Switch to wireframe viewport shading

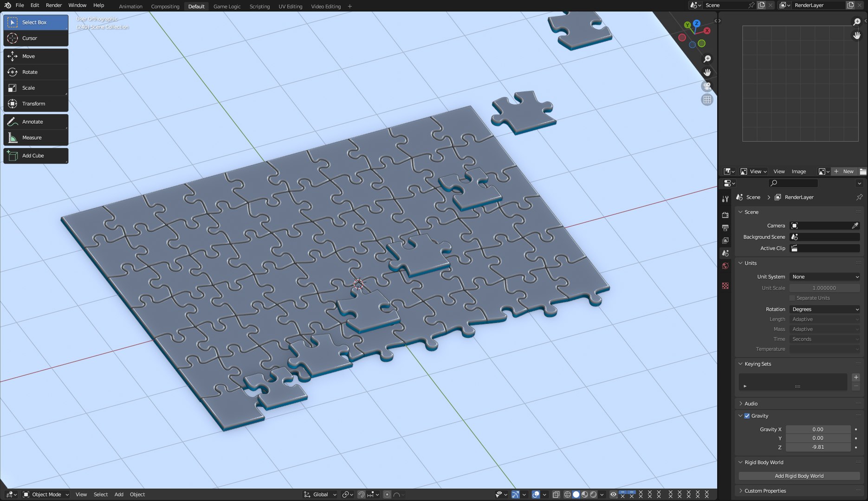[x=567, y=495]
